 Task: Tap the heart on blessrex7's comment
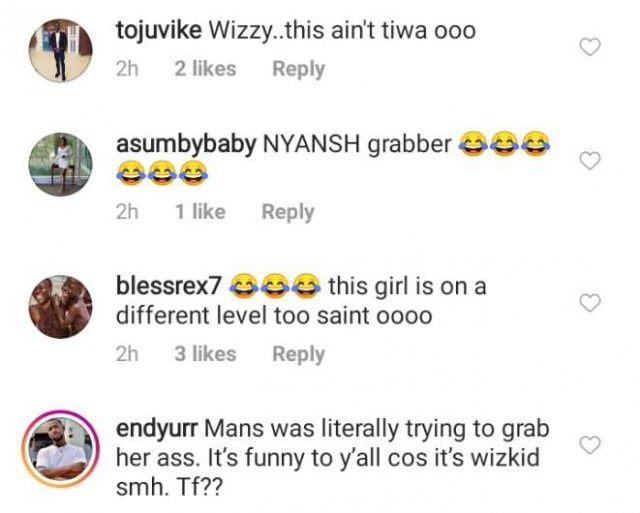tap(590, 302)
